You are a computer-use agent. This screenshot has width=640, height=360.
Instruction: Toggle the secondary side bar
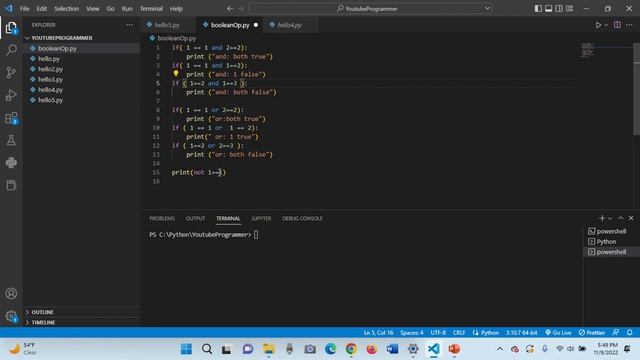[x=559, y=9]
